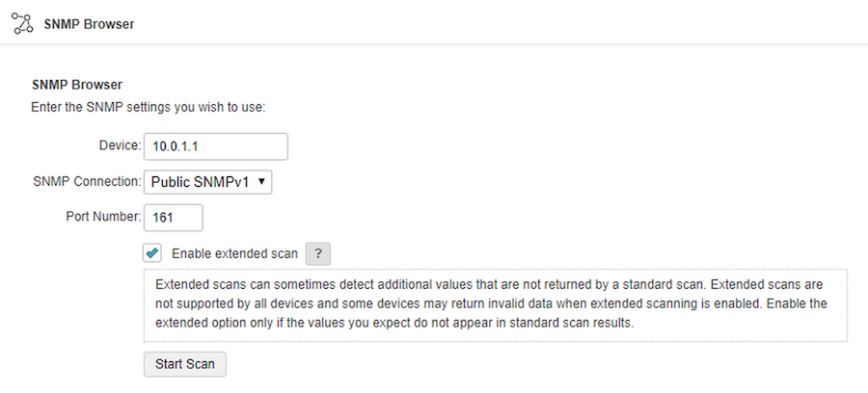Open the SNMP Connection dropdown
The image size is (868, 393).
coord(207,182)
